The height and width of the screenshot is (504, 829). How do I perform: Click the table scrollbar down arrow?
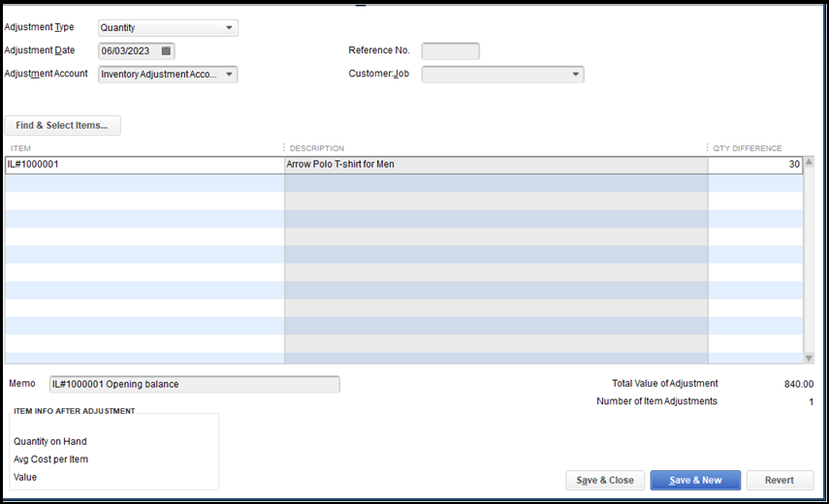pyautogui.click(x=809, y=359)
